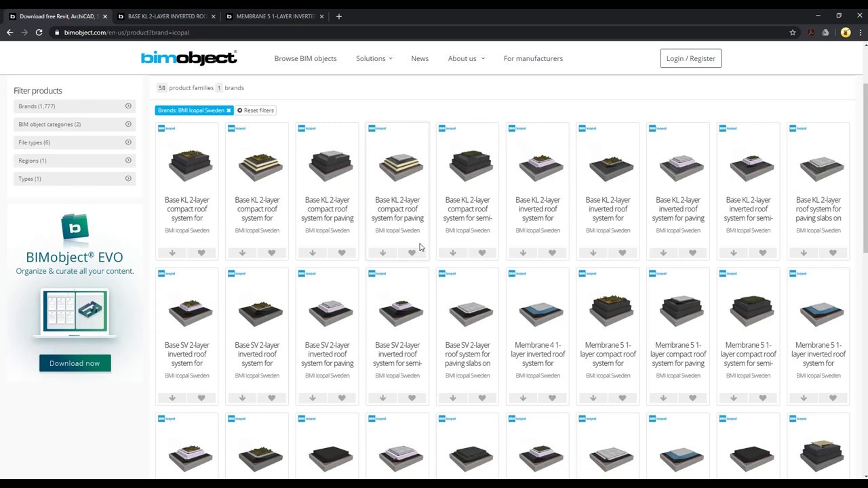The image size is (868, 488).
Task: Close the MEMBRANE 5 1-LAYER browser tab
Action: 321,16
